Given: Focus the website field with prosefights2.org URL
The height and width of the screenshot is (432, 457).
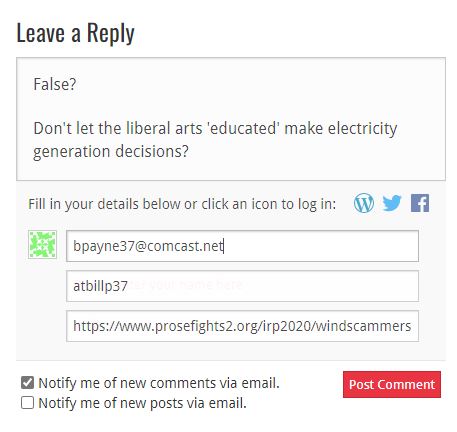Looking at the screenshot, I should tap(242, 326).
